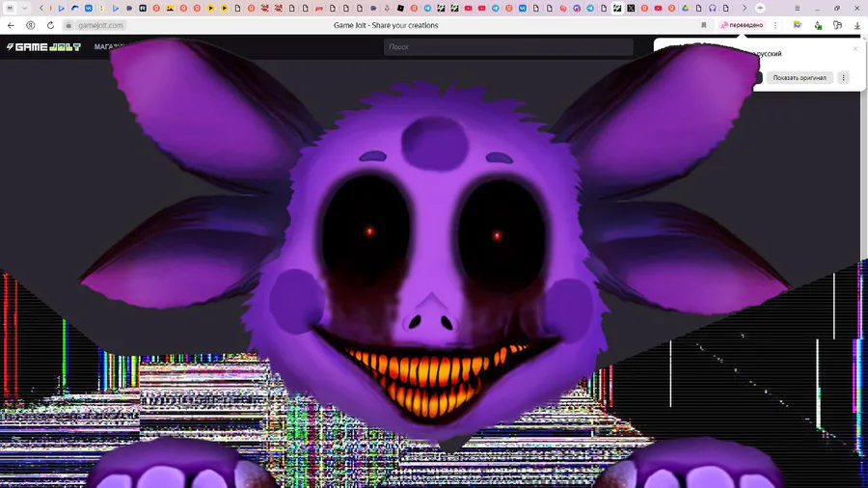The image size is (868, 488).
Task: Open a new tab with plus button
Action: click(760, 9)
